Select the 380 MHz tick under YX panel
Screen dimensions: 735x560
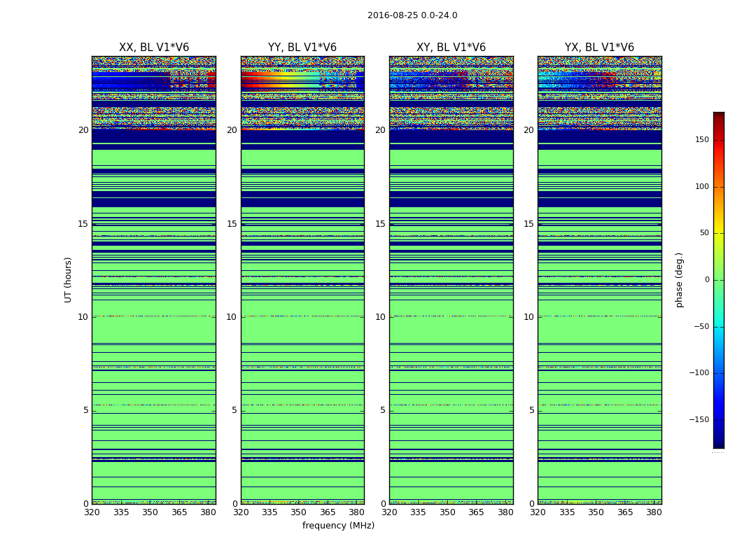click(654, 512)
